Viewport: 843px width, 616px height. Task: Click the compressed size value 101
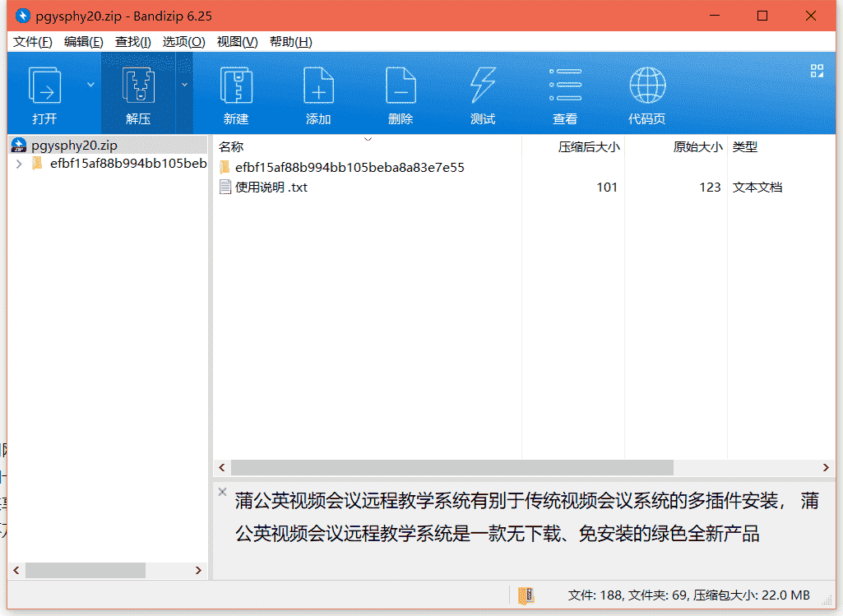pyautogui.click(x=607, y=187)
